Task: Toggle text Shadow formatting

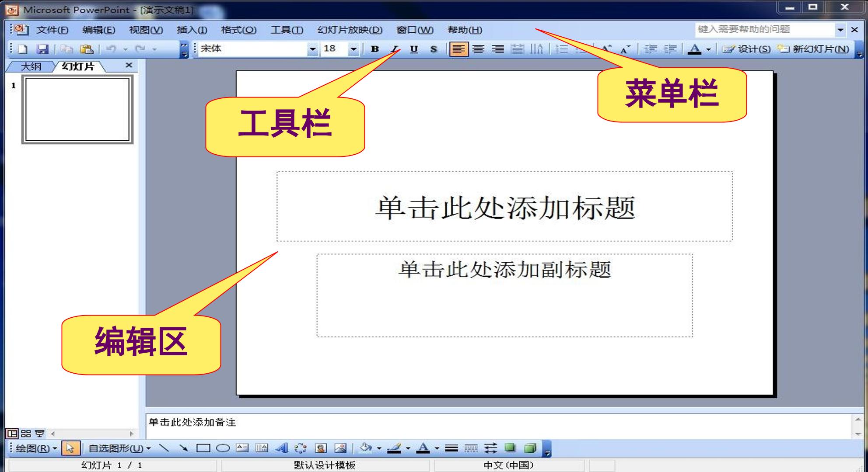Action: (x=433, y=49)
